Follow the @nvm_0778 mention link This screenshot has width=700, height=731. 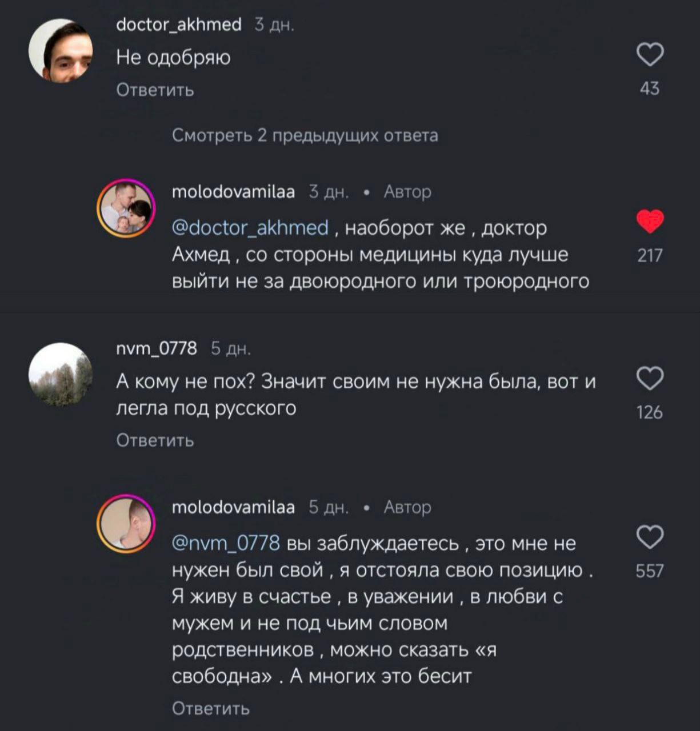pos(226,543)
